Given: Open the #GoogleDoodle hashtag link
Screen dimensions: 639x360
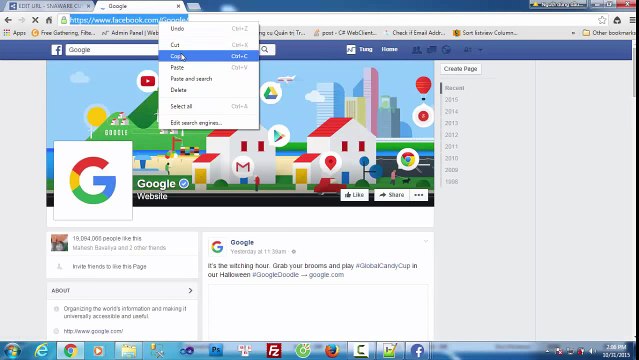Looking at the screenshot, I should (x=275, y=275).
